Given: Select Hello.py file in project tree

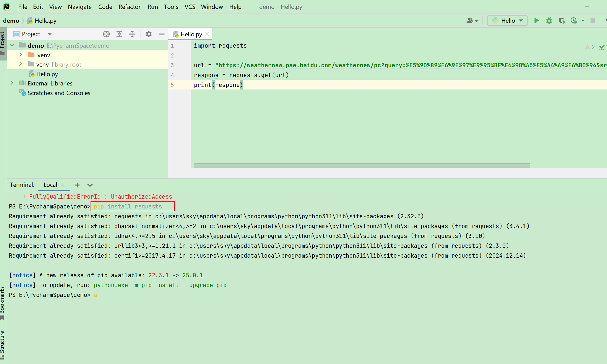Looking at the screenshot, I should pyautogui.click(x=47, y=74).
